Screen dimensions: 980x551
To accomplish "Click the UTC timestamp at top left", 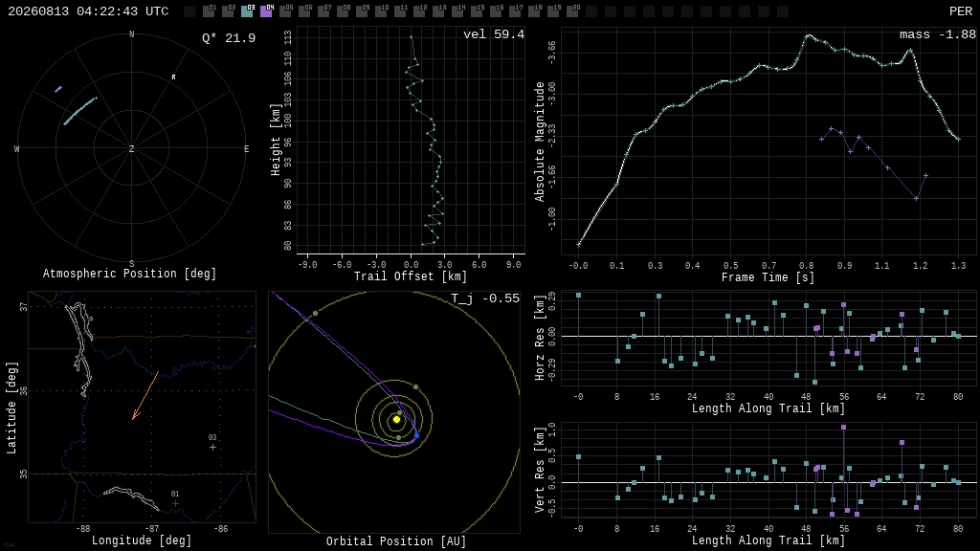I will pyautogui.click(x=88, y=11).
